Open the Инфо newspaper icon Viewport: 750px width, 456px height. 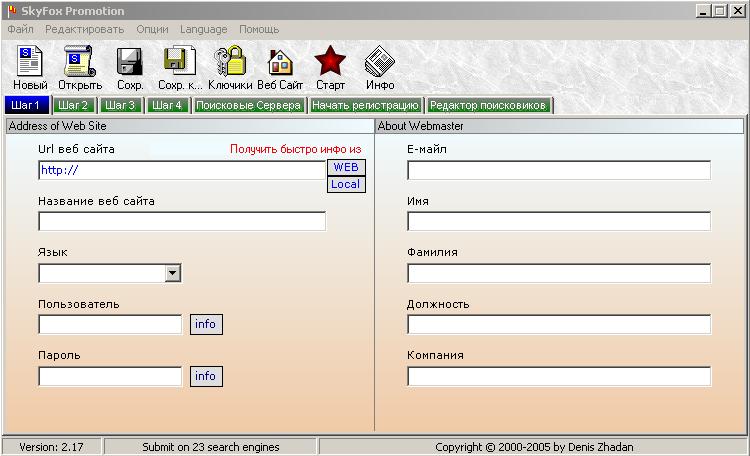(x=380, y=61)
